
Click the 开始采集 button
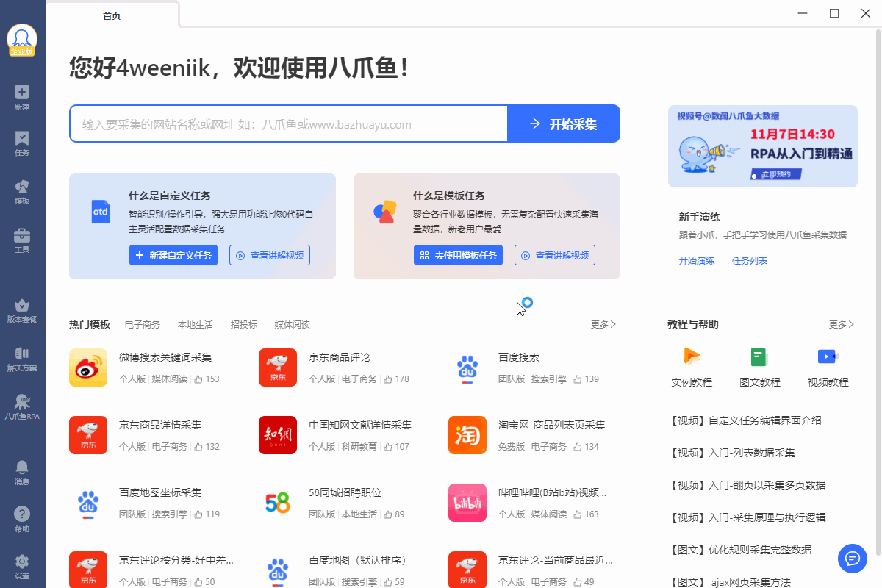[564, 123]
